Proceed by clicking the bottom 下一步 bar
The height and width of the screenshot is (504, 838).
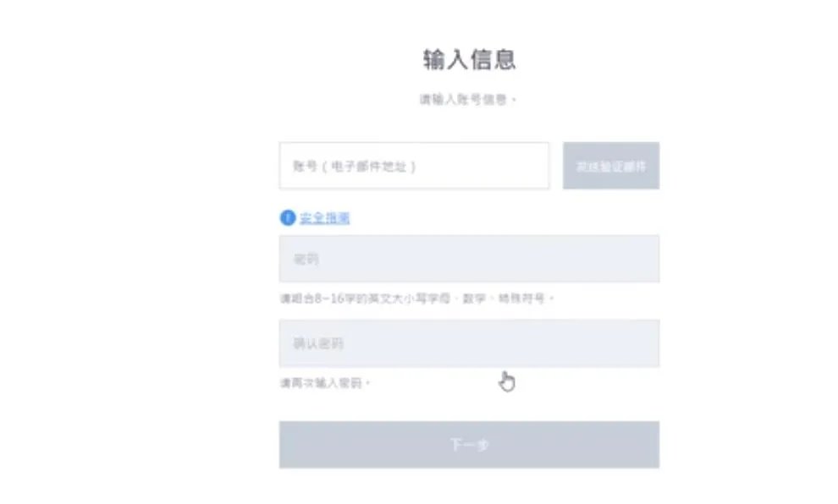point(468,444)
